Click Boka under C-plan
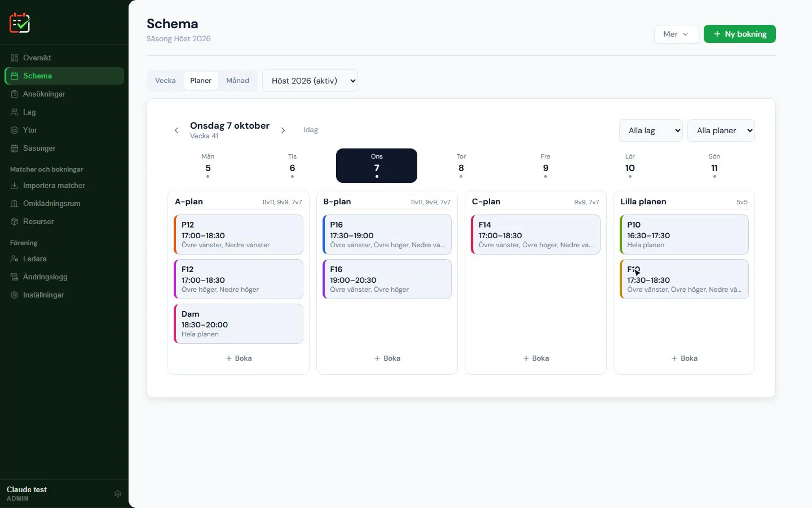 pos(536,358)
